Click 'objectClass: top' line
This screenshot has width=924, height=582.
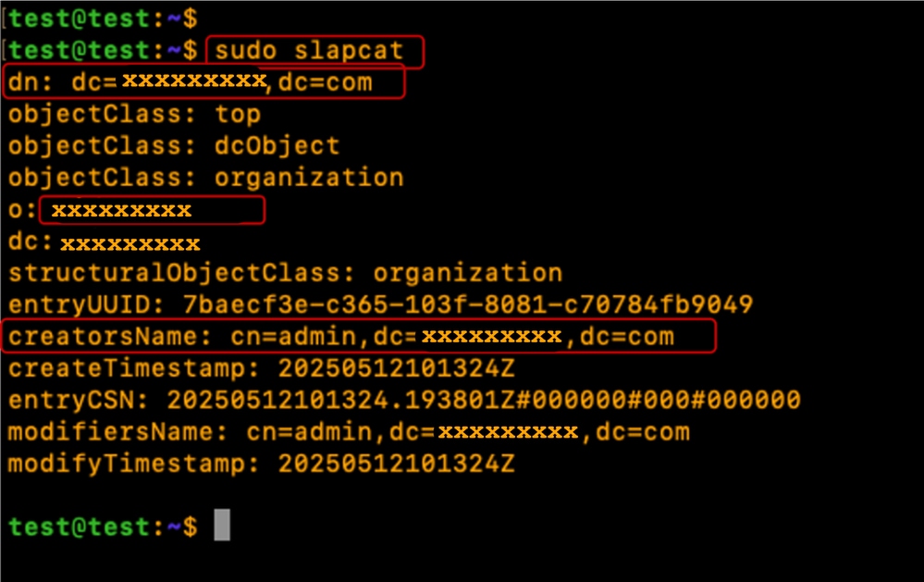134,114
